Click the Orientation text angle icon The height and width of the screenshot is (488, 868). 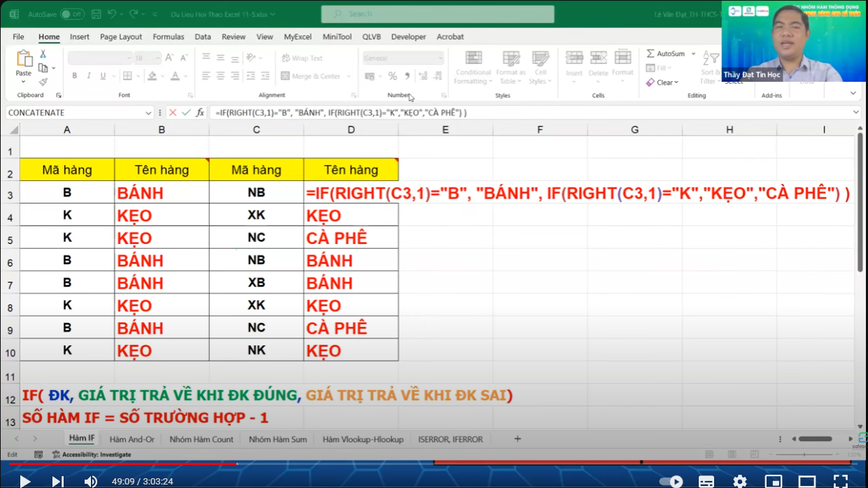click(x=251, y=57)
